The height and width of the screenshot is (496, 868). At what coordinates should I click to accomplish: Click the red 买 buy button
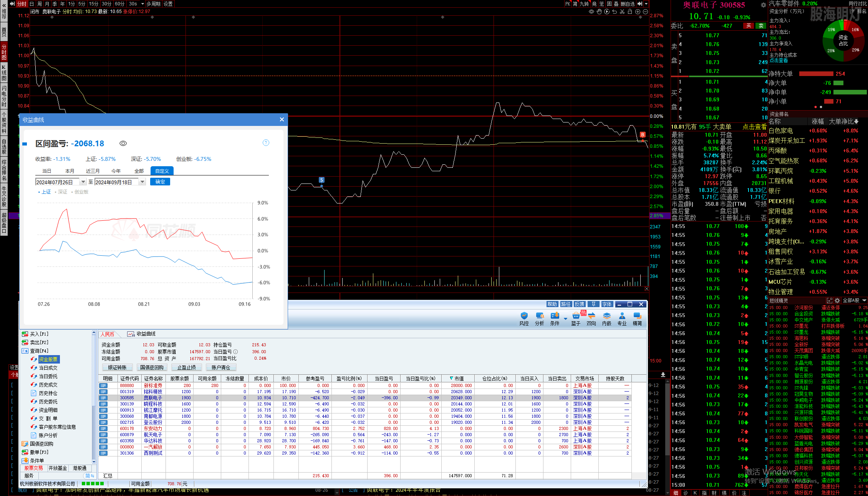749,26
